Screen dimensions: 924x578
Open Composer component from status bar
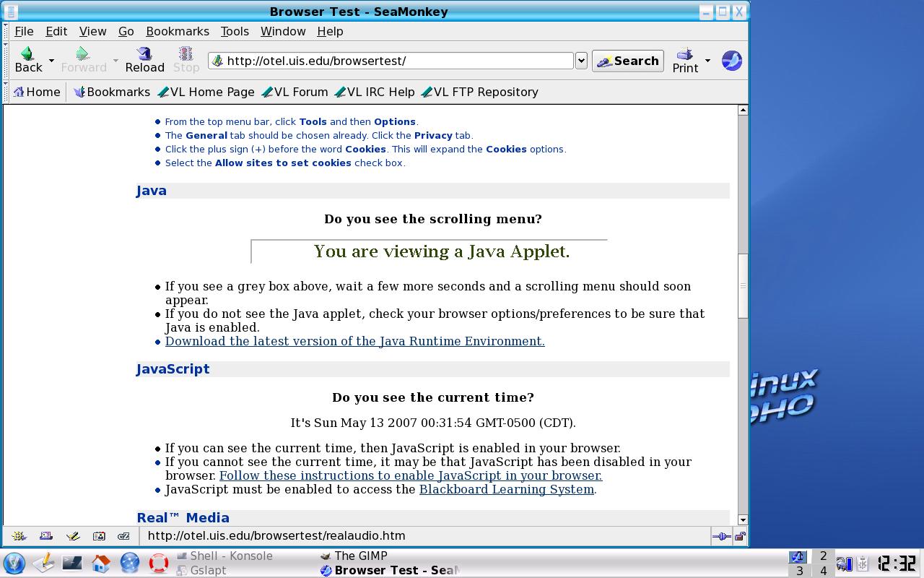72,536
